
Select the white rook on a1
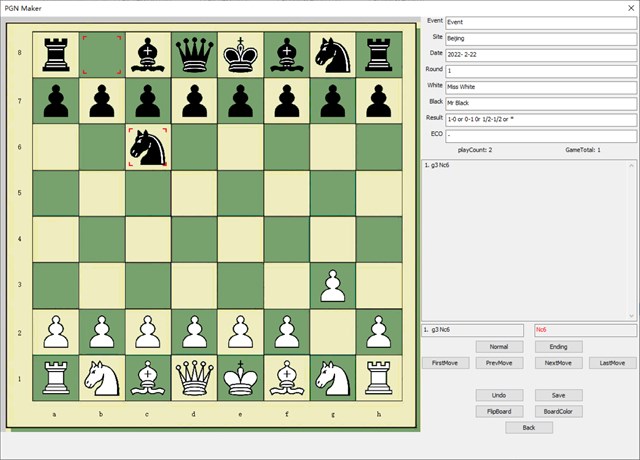(56, 378)
